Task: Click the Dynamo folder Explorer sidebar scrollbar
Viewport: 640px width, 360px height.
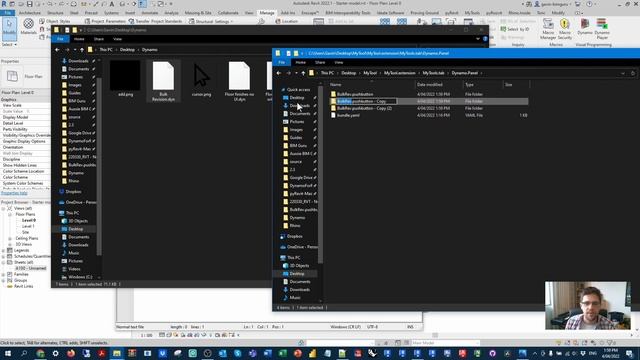Action: pos(99,166)
